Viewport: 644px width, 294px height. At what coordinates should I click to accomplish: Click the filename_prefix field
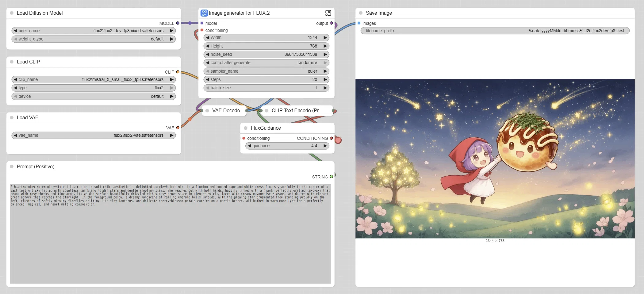coord(495,31)
